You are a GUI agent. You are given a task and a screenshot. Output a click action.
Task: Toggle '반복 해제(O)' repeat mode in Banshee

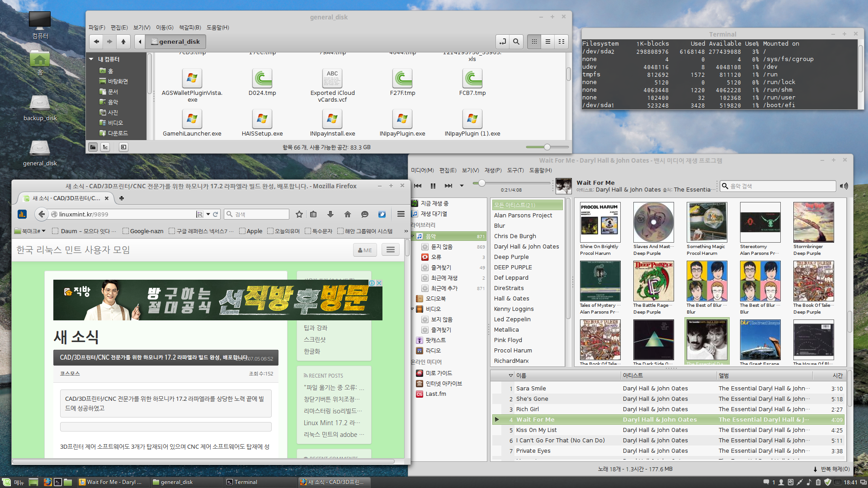pos(831,469)
